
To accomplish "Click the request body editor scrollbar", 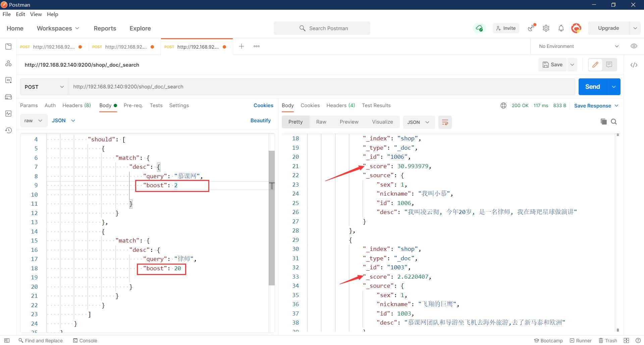I will pos(272,218).
